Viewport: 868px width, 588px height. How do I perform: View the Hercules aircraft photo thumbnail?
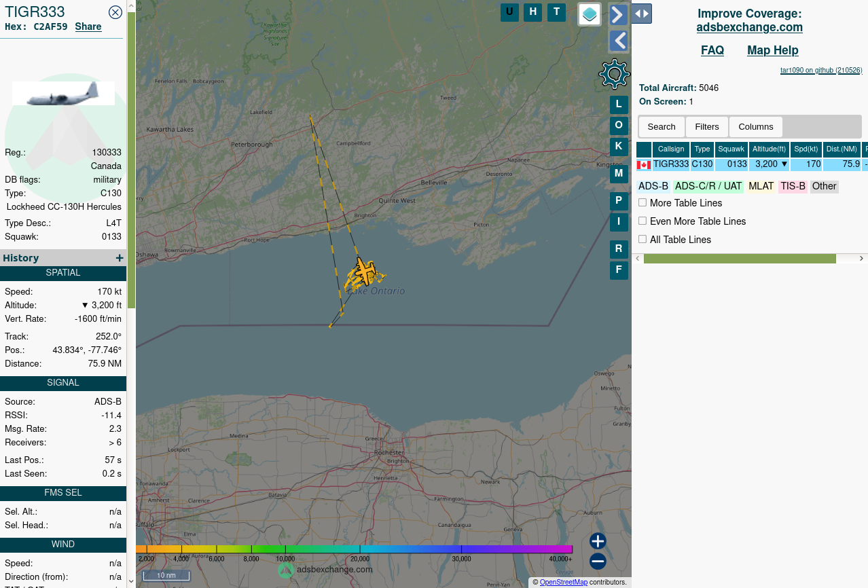63,93
